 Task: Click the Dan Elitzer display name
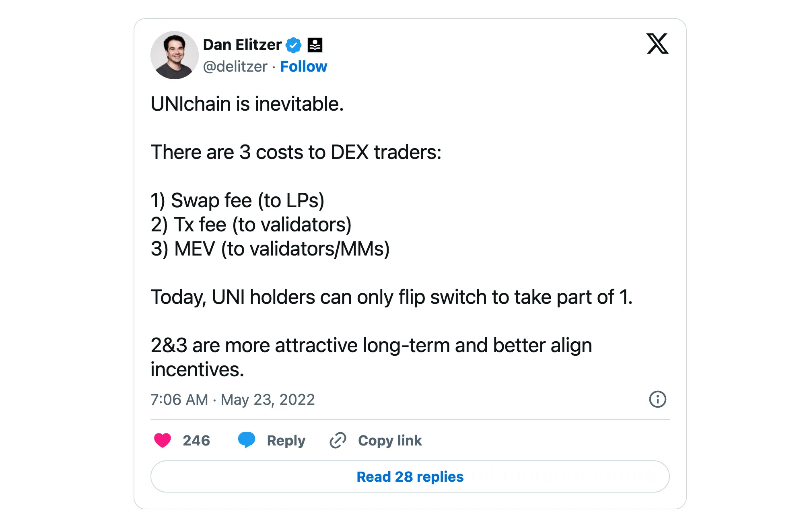(x=242, y=45)
